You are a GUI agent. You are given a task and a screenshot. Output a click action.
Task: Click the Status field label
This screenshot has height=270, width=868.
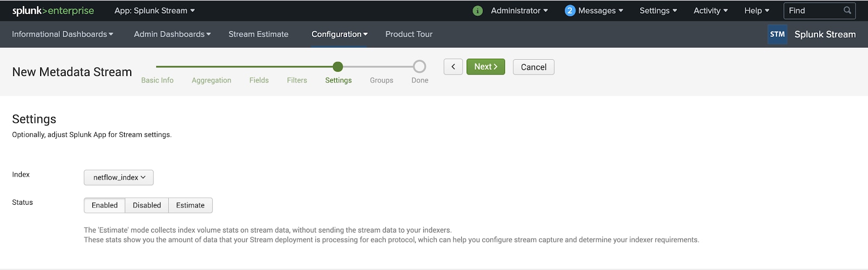coord(22,202)
